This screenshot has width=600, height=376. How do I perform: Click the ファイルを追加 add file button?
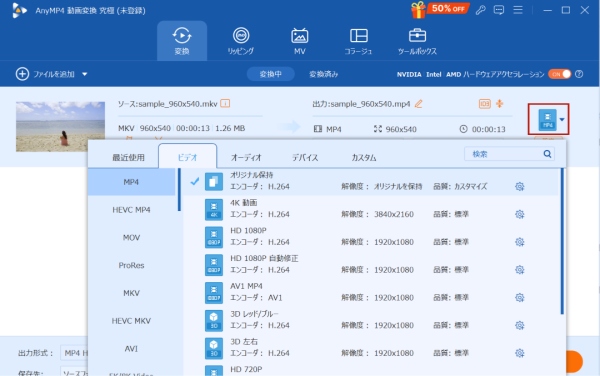pos(45,74)
